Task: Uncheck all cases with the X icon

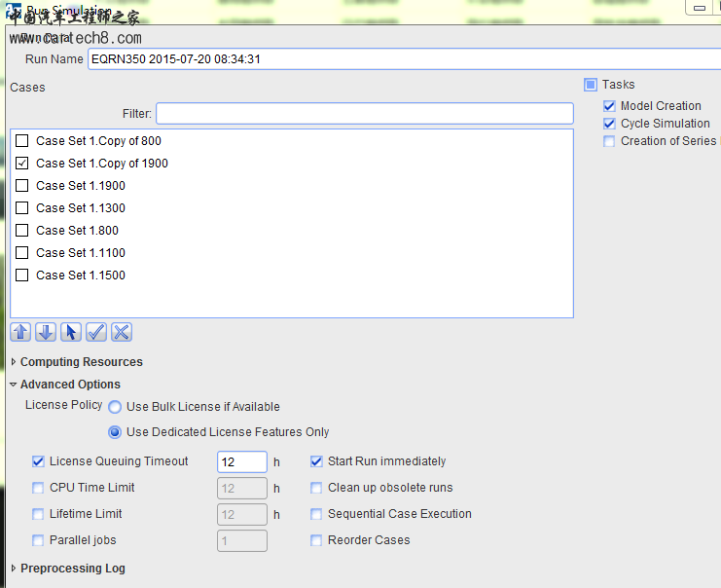Action: pos(122,332)
